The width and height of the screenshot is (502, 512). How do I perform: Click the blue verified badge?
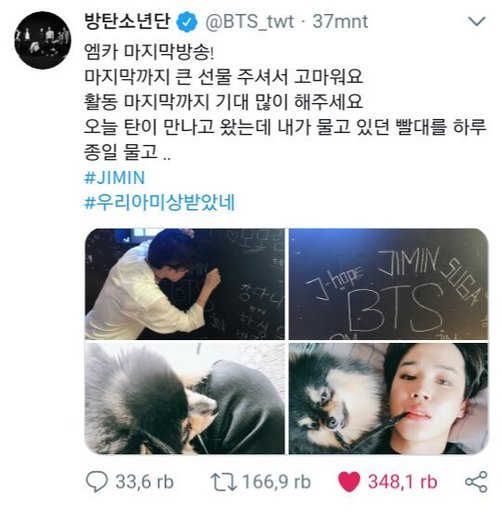pos(187,22)
